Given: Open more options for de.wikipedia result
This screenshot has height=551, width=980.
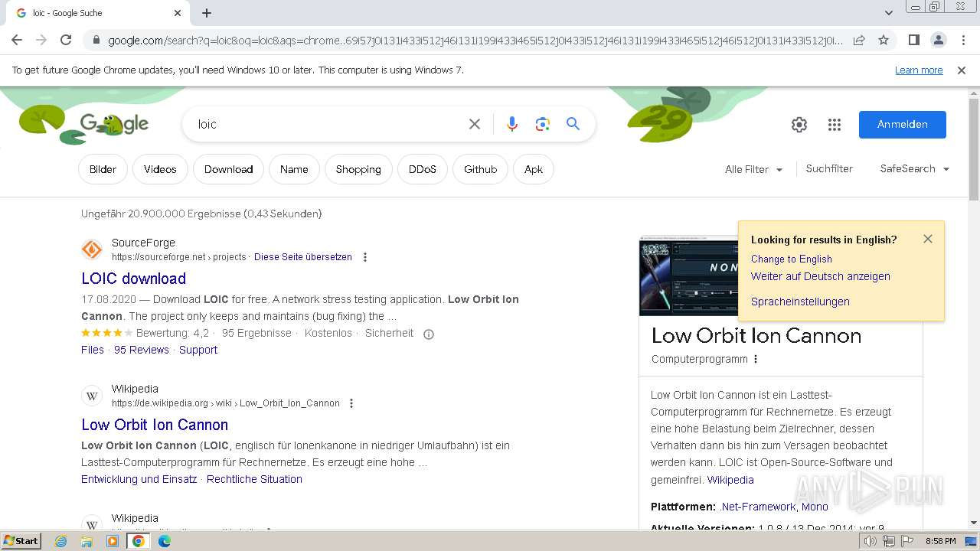Looking at the screenshot, I should point(351,403).
